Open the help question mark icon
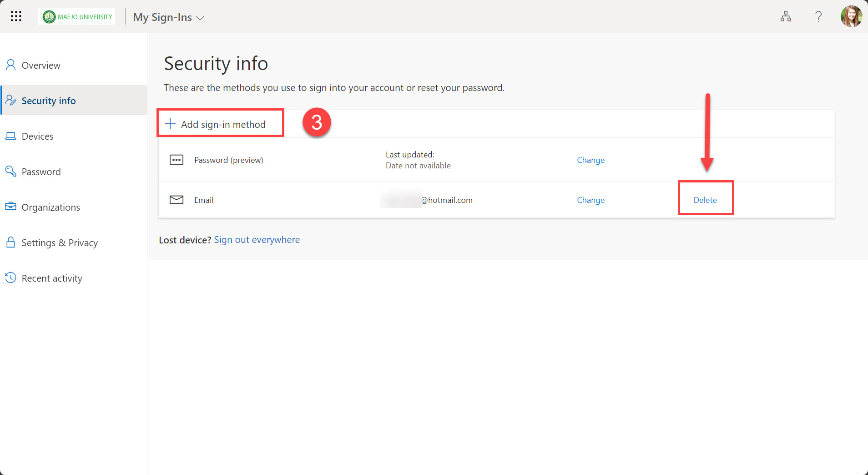This screenshot has height=475, width=868. coord(818,17)
